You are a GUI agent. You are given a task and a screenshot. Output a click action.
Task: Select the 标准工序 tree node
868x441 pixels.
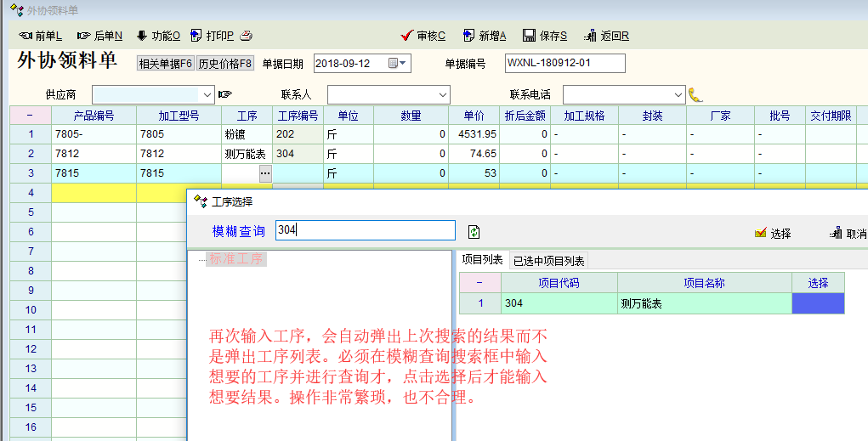coord(238,259)
